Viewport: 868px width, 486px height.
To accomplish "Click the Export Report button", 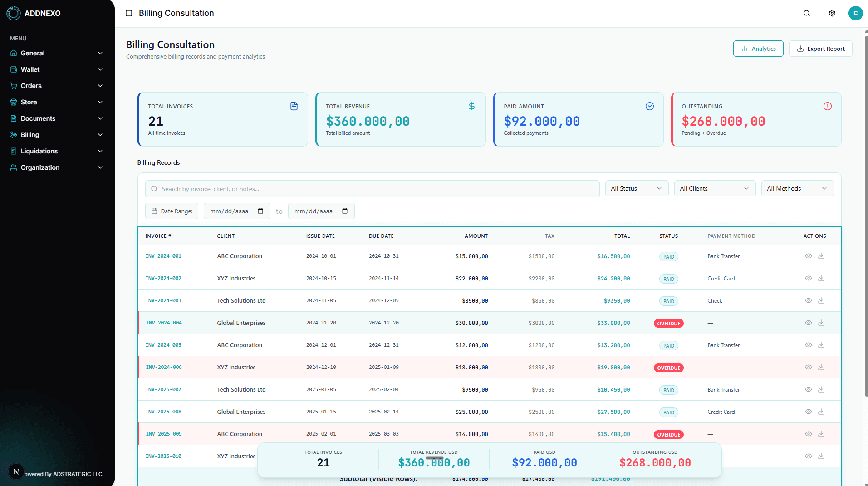I will point(820,49).
